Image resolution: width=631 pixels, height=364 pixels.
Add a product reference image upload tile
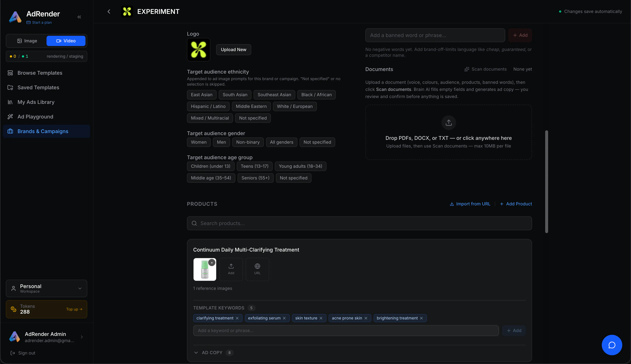tap(231, 269)
